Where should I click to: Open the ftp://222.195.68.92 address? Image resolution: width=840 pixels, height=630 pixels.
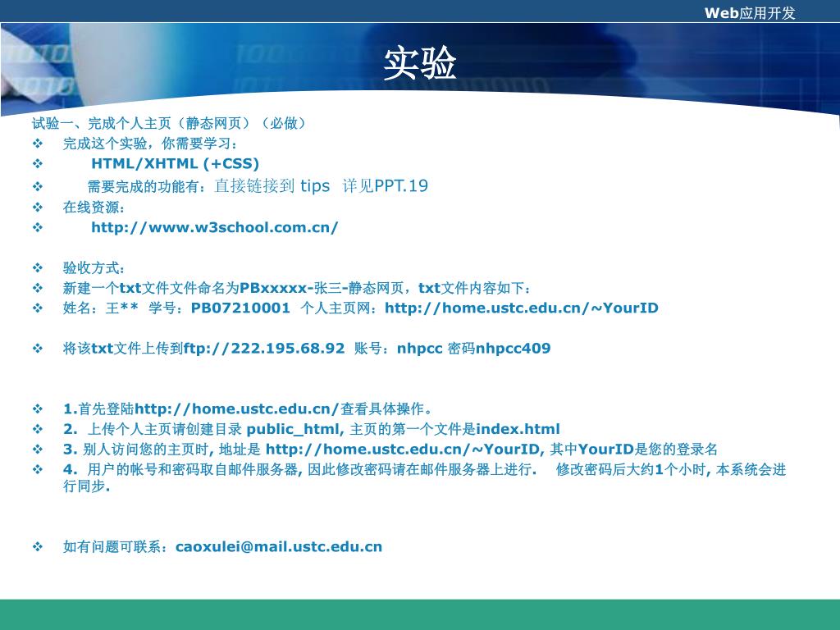264,348
